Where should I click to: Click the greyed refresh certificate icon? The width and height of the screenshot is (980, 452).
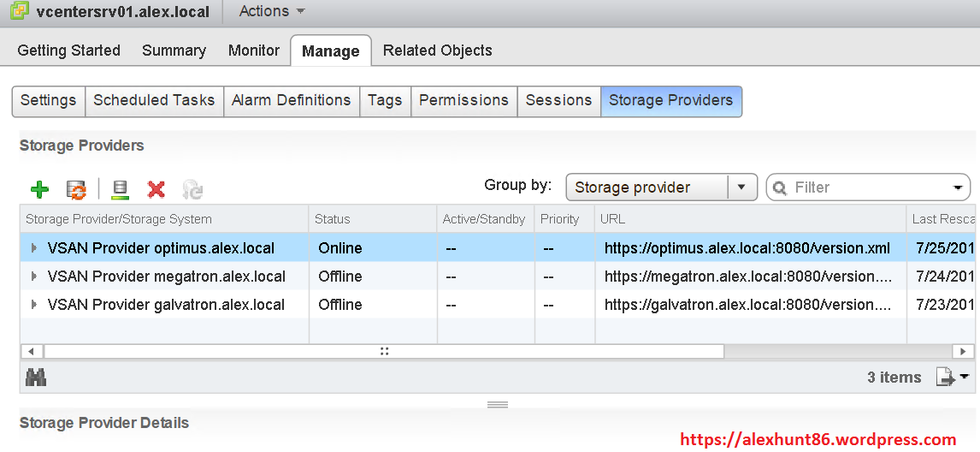point(192,190)
